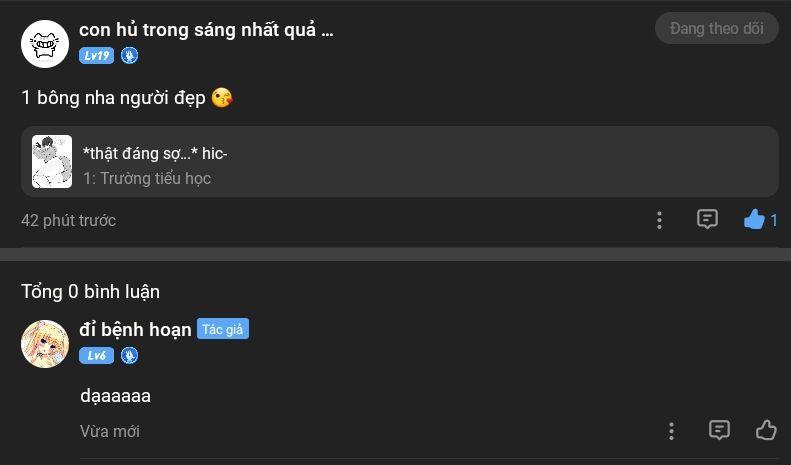This screenshot has width=791, height=465.
Task: Click the "Tổng 0 bình luận" heading
Action: (x=90, y=292)
